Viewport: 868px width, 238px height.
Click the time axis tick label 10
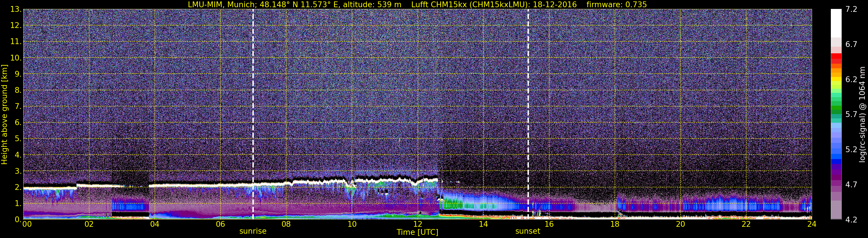coord(352,224)
